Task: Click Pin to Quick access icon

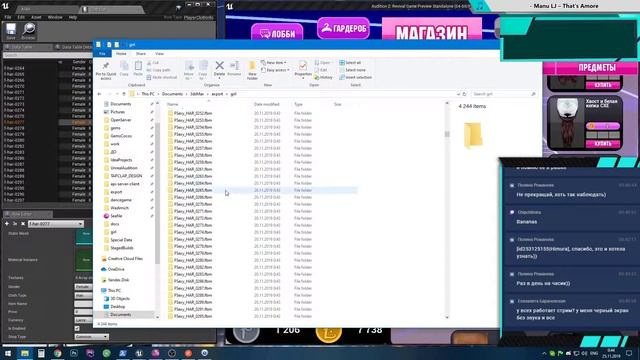Action: pyautogui.click(x=106, y=67)
